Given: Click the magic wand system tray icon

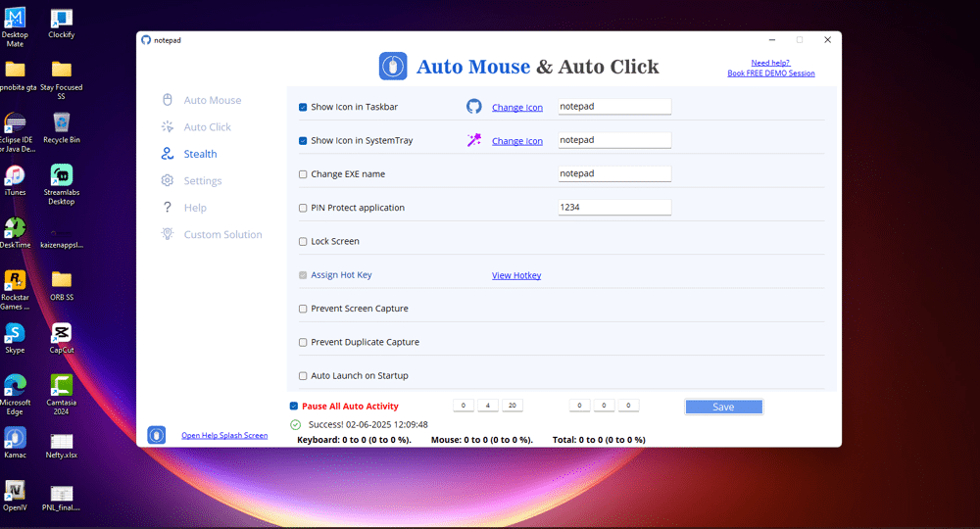Looking at the screenshot, I should tap(474, 140).
